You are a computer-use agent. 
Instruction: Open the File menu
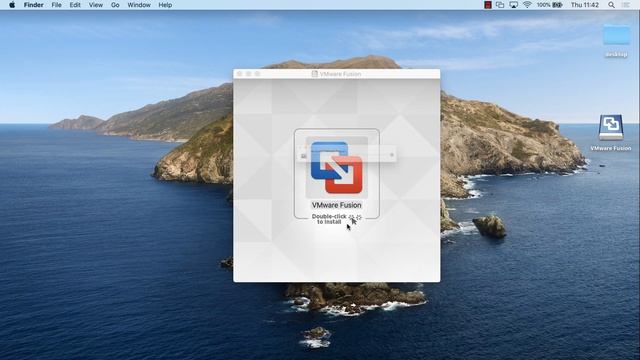pos(56,5)
